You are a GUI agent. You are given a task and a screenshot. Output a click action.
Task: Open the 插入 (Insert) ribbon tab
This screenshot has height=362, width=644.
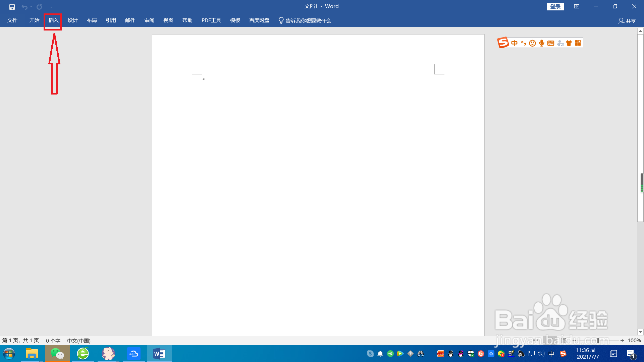[53, 20]
